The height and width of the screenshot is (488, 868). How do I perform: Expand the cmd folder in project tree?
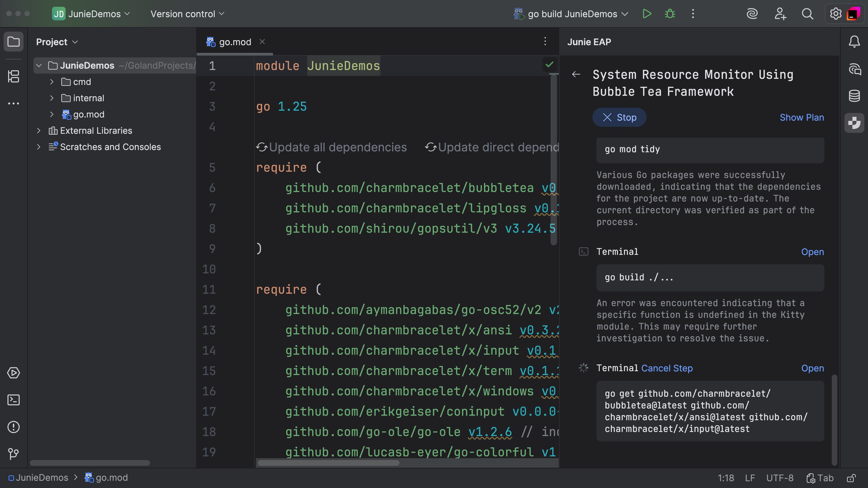coord(52,82)
